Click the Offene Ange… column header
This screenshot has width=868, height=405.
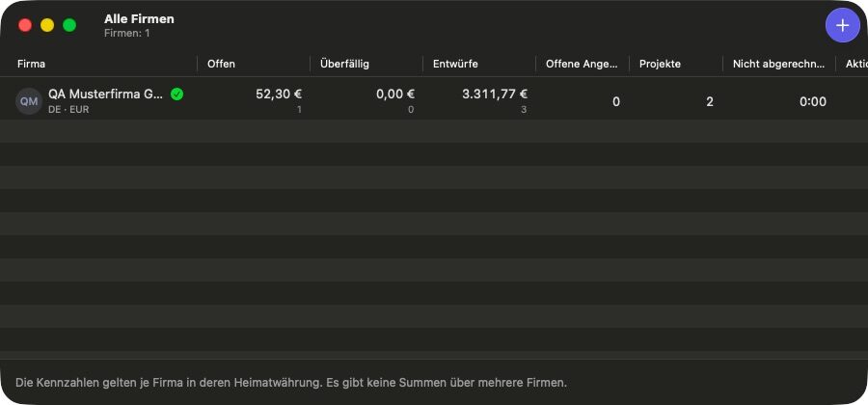(x=582, y=64)
